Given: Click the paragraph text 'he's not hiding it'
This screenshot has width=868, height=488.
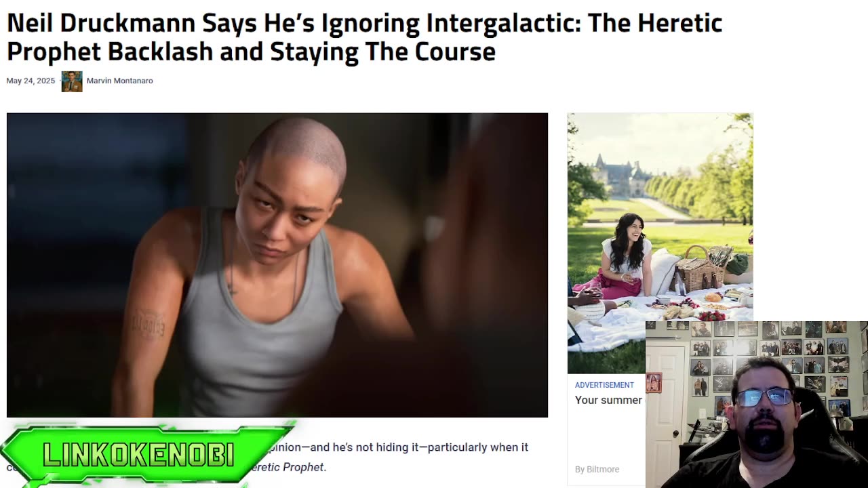Looking at the screenshot, I should pyautogui.click(x=374, y=447).
